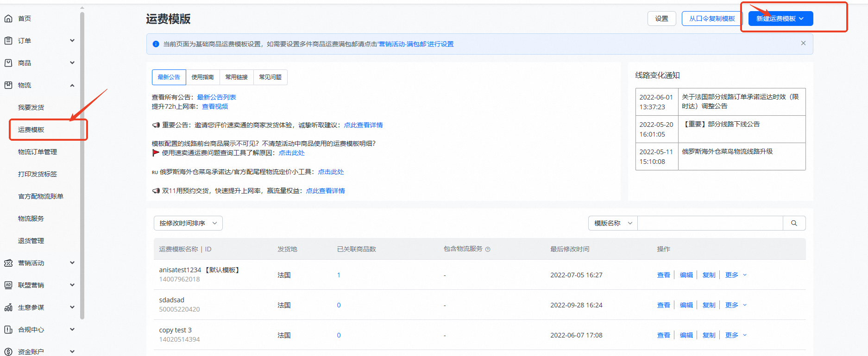Click the home icon in sidebar
The height and width of the screenshot is (356, 868).
[8, 19]
